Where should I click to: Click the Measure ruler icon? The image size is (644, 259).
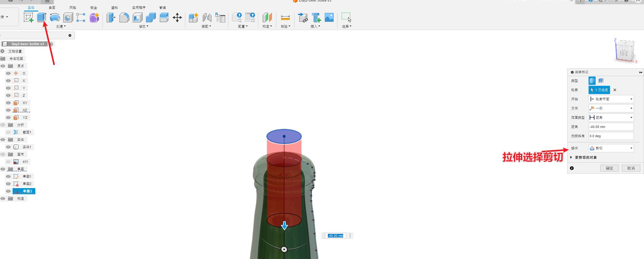285,17
